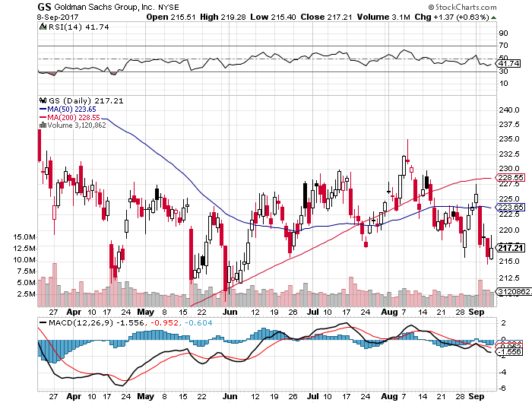This screenshot has width=532, height=403.
Task: Click the Low 215.40 value
Action: (x=273, y=17)
